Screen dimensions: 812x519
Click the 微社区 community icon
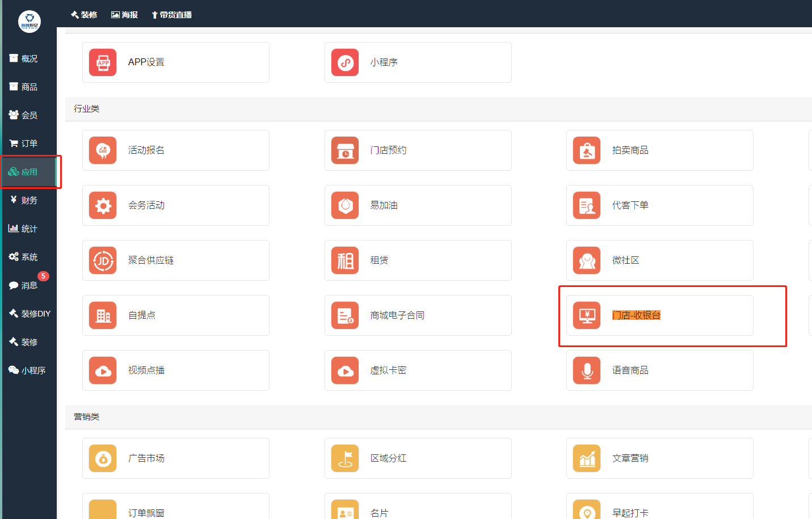(587, 260)
